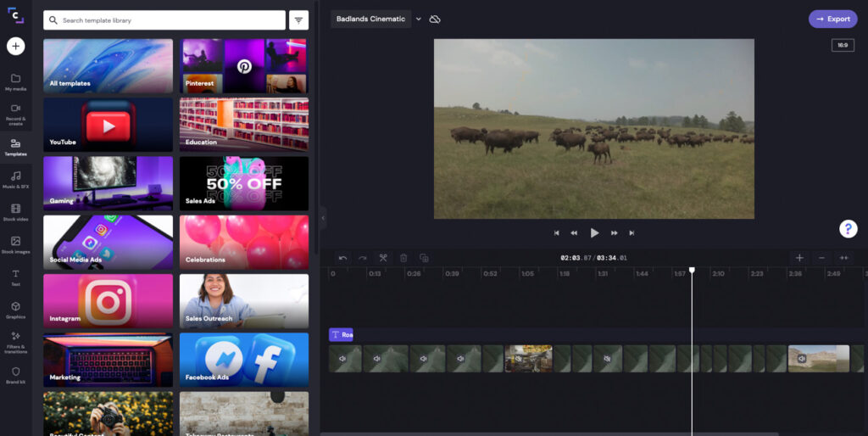Click the Clipchamp logo icon
The height and width of the screenshot is (436, 868).
point(15,15)
